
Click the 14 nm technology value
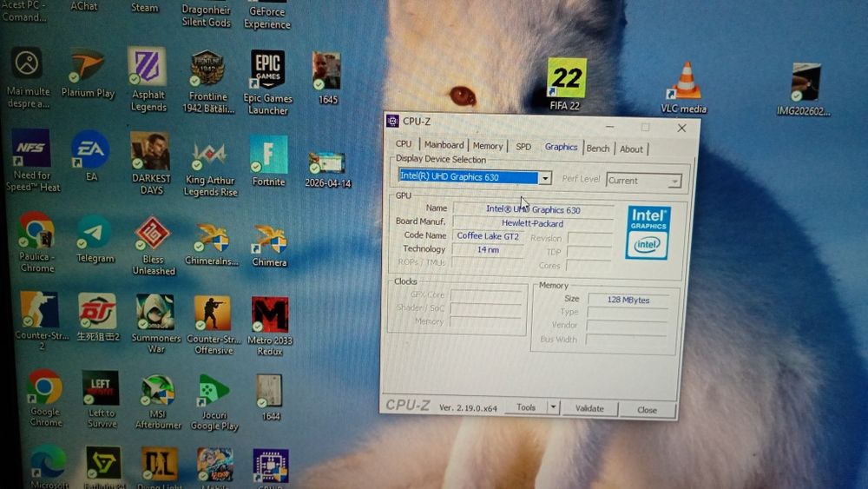click(488, 250)
